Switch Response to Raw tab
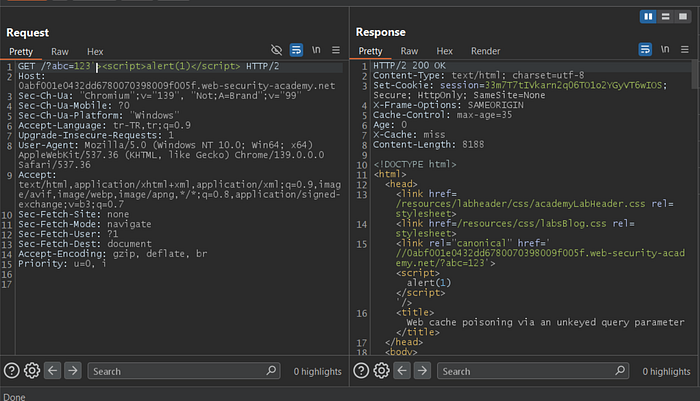Image resolution: width=700 pixels, height=401 pixels. click(x=409, y=51)
